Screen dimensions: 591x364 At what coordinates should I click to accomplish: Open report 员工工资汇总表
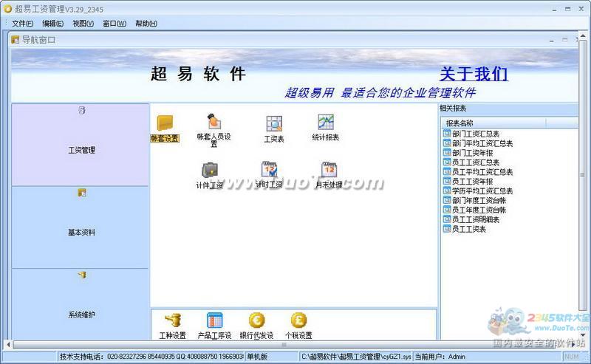coord(471,162)
